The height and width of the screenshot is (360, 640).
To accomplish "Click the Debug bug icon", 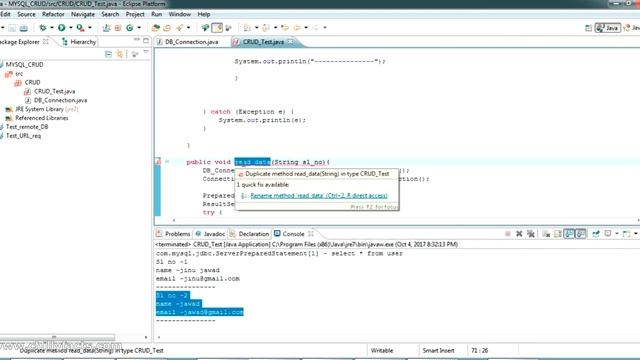I will [43, 28].
